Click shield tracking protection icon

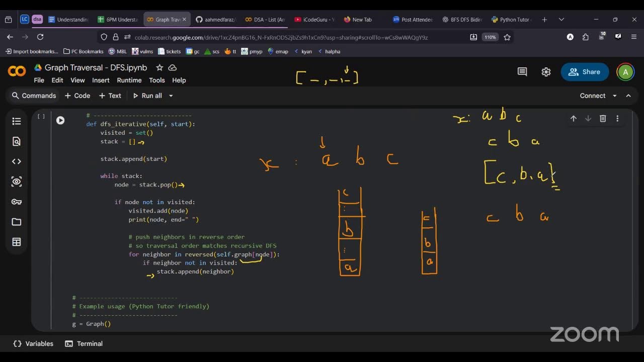(104, 37)
